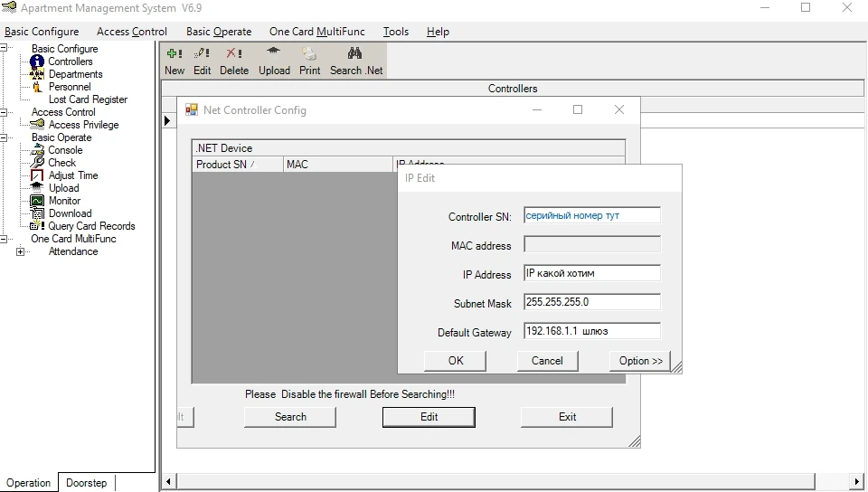Open Console in the sidebar tree
The height and width of the screenshot is (492, 868).
pos(65,150)
